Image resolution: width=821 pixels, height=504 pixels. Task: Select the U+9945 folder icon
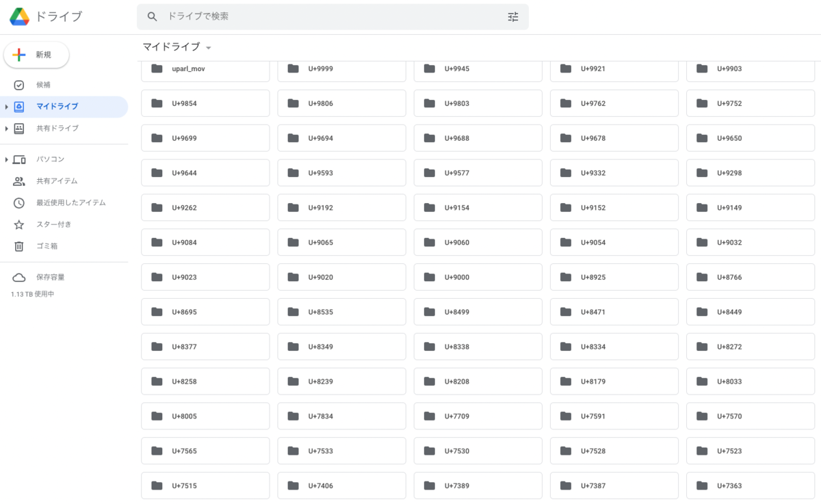[430, 68]
